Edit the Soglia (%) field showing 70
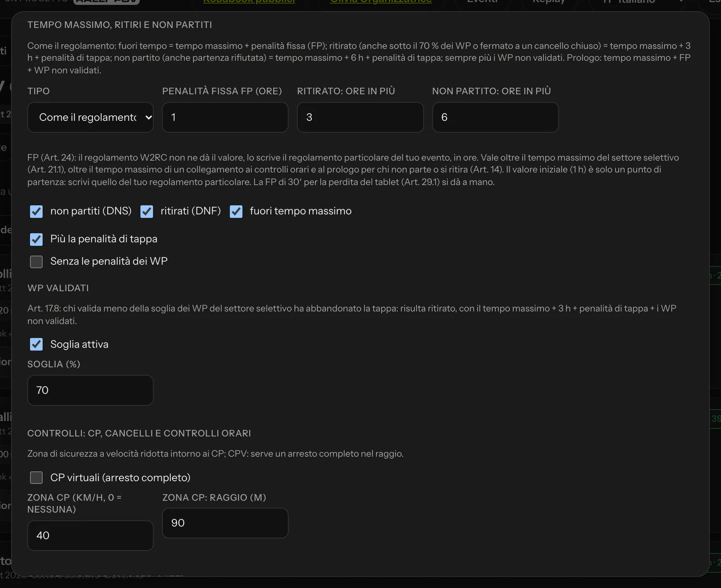 point(90,390)
